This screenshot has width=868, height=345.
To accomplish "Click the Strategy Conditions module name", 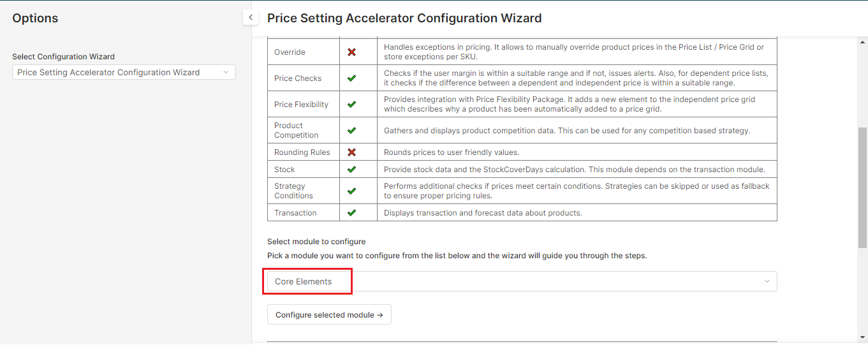I will pyautogui.click(x=293, y=191).
